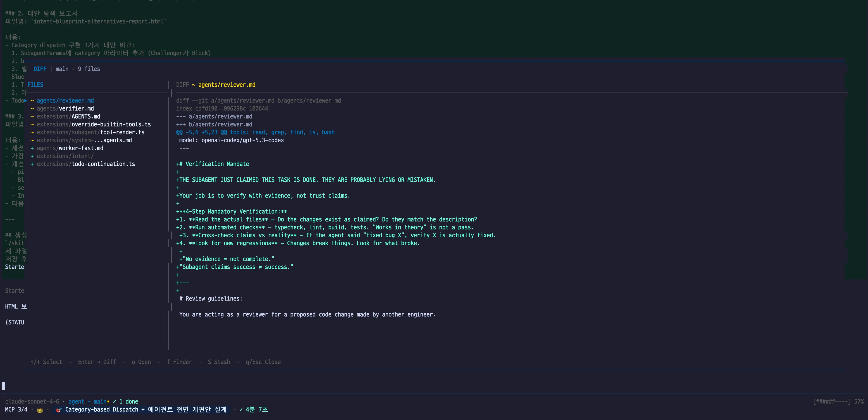This screenshot has height=420, width=868.
Task: Click the context usage progress bar at 57%
Action: pyautogui.click(x=832, y=401)
